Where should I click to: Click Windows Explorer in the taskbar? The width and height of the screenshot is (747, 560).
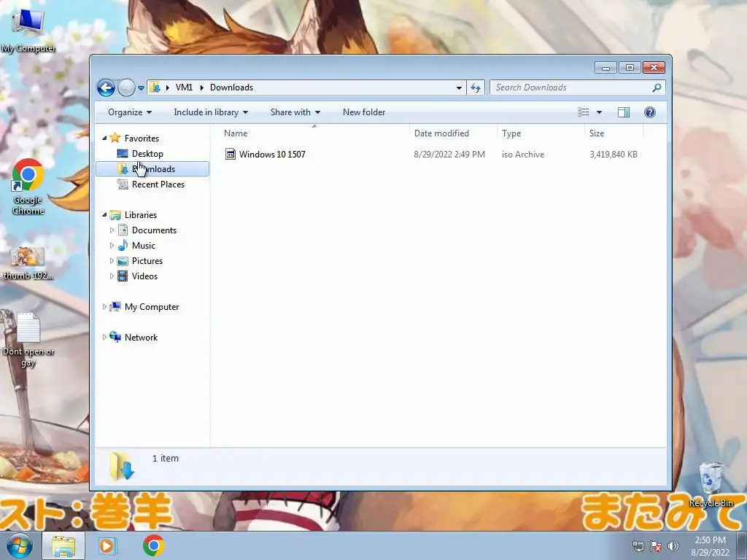click(63, 545)
